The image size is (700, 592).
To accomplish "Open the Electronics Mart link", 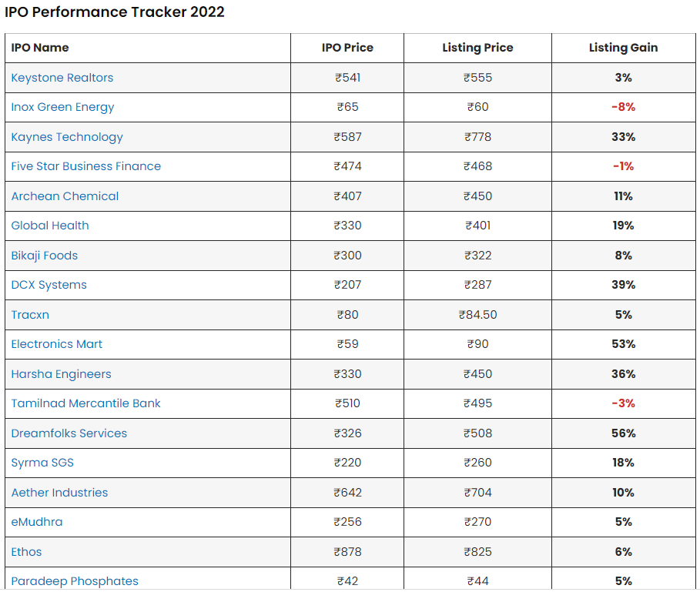I will pyautogui.click(x=56, y=344).
